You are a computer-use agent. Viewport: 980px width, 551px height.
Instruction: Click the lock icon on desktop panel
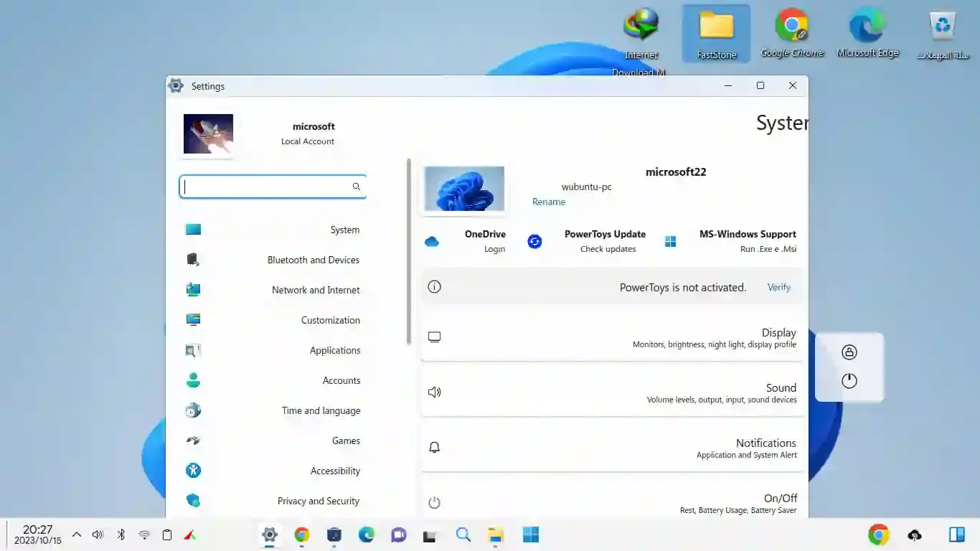849,352
